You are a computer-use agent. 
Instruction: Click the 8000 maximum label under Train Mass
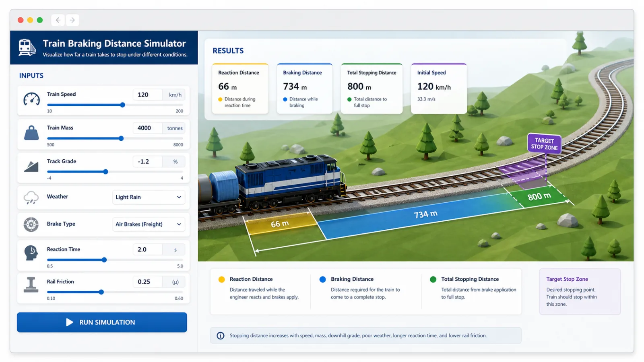(178, 145)
